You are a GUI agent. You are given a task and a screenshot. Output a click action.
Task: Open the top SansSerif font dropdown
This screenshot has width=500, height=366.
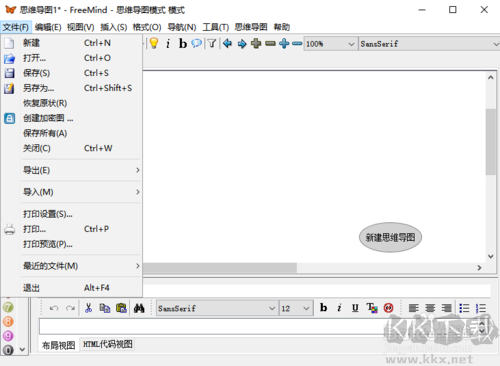pyautogui.click(x=429, y=44)
